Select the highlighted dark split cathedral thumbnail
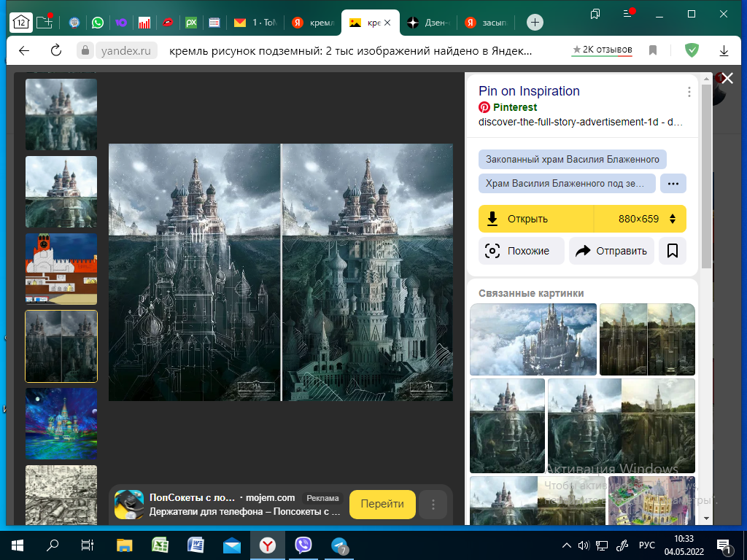The width and height of the screenshot is (747, 560). 61,346
